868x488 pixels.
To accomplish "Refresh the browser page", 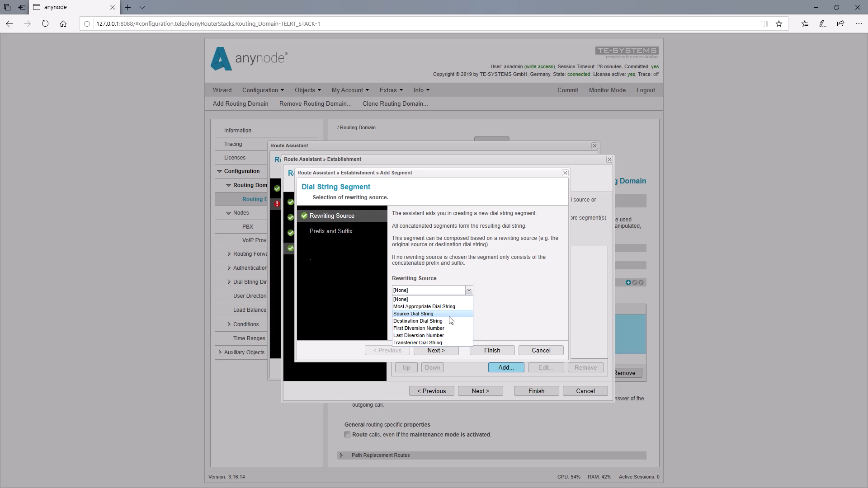I will 45,23.
